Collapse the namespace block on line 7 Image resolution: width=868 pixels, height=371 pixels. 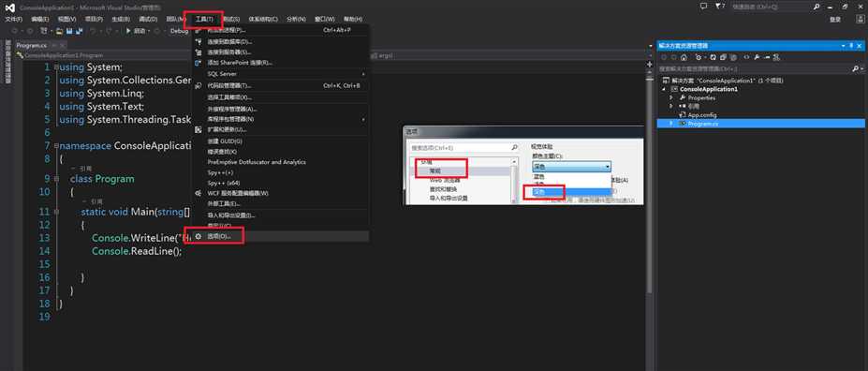click(56, 145)
